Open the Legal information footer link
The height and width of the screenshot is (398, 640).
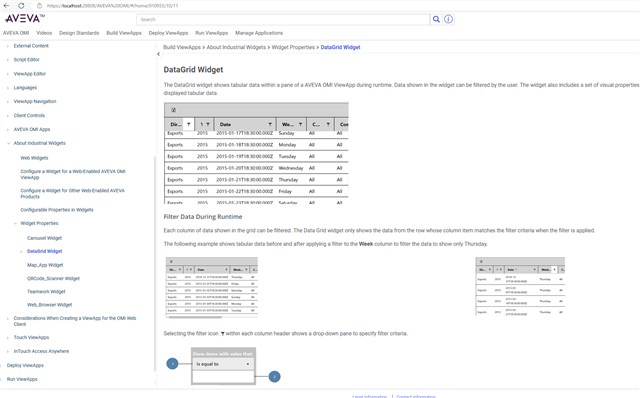(x=369, y=396)
